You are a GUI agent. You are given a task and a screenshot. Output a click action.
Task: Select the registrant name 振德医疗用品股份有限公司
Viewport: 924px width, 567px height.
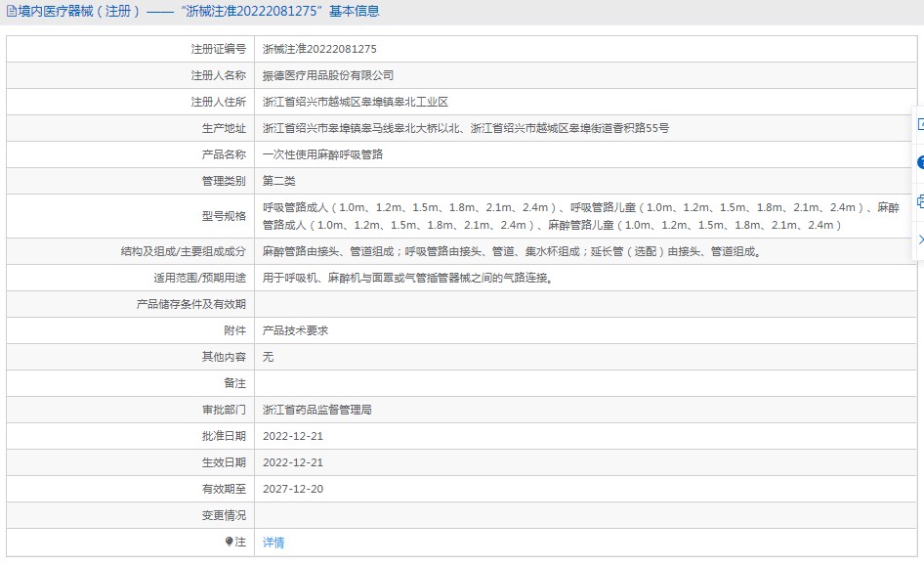click(327, 75)
